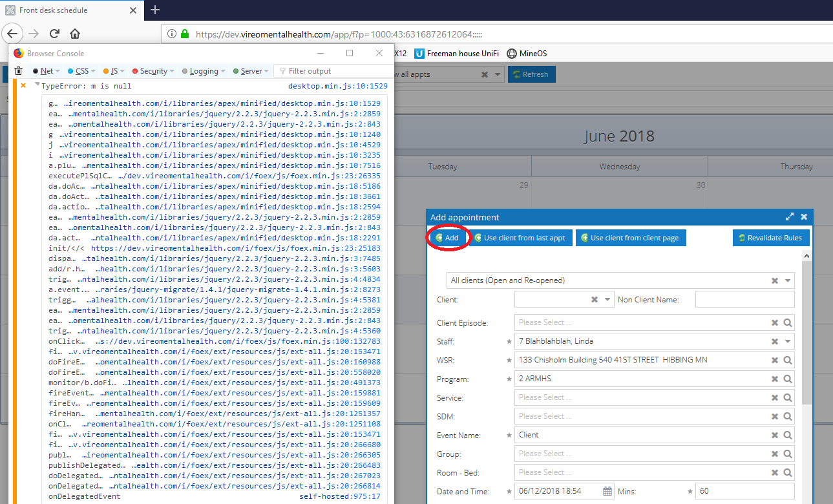This screenshot has width=833, height=504.
Task: Click the circled Add button
Action: pyautogui.click(x=447, y=237)
